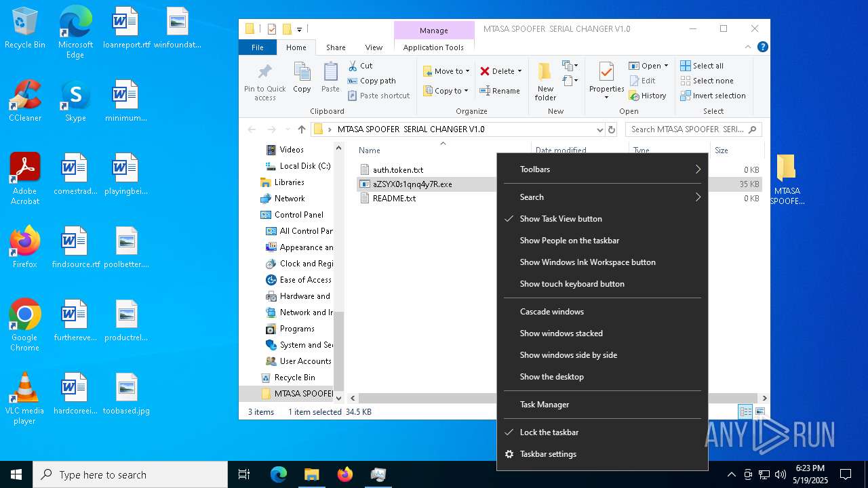868x488 pixels.
Task: Select auth.token.txt file
Action: 391,170
